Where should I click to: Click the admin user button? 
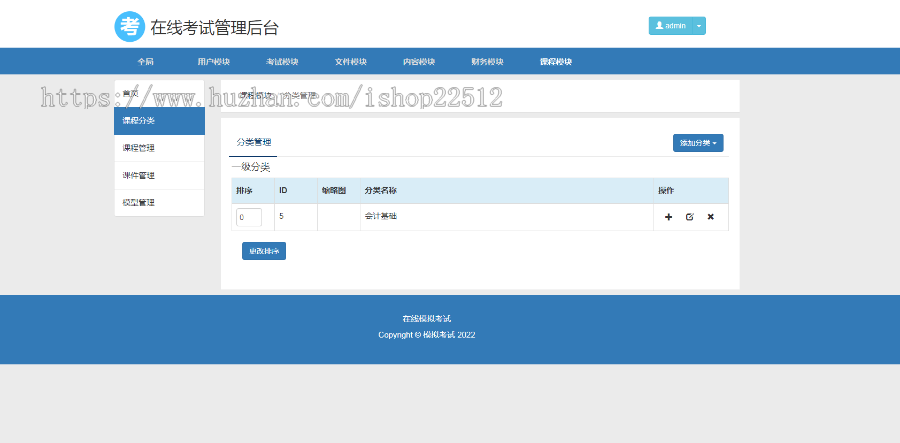point(670,26)
